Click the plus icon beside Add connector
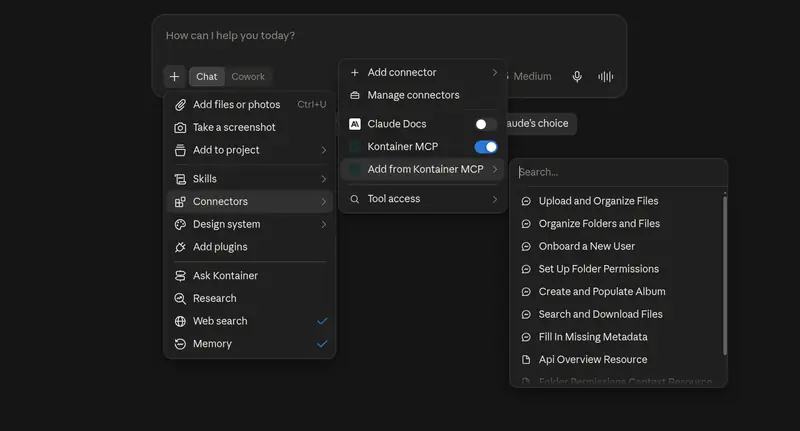 click(355, 72)
